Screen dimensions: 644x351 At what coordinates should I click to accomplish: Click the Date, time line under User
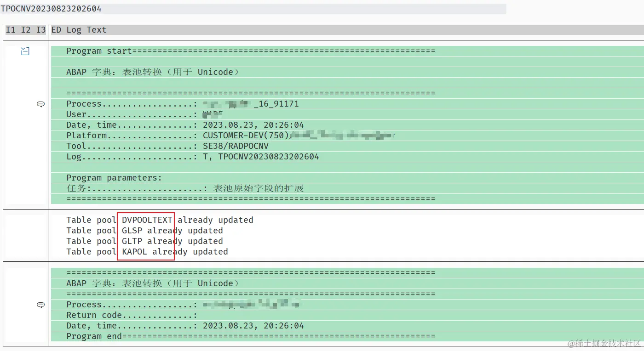185,125
